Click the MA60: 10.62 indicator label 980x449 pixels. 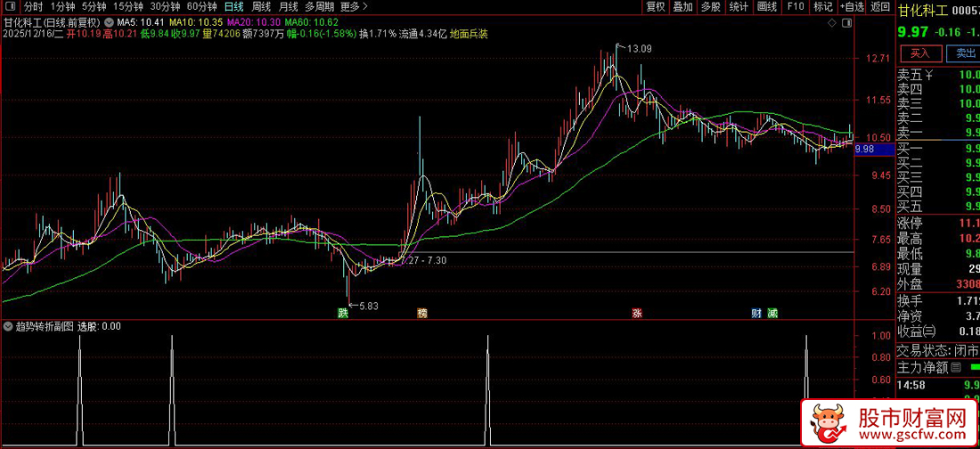[311, 21]
